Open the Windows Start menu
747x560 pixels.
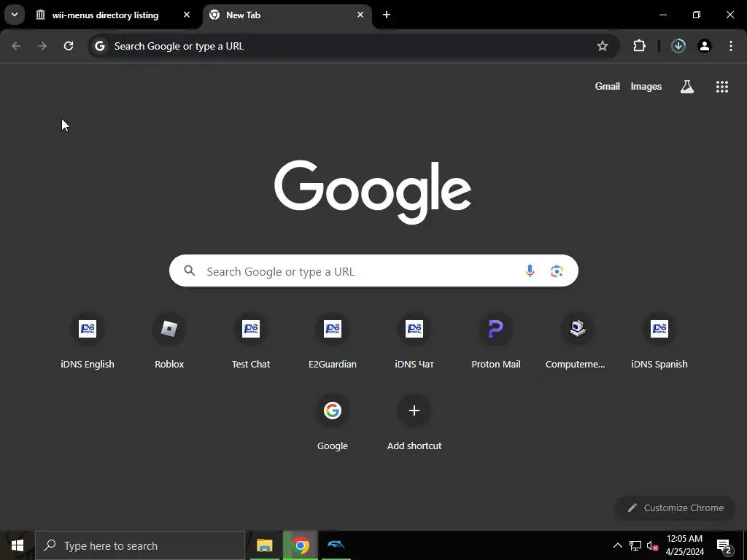18,545
